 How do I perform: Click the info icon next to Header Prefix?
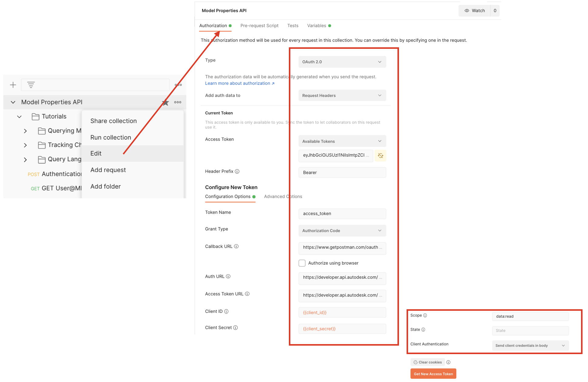pos(237,172)
